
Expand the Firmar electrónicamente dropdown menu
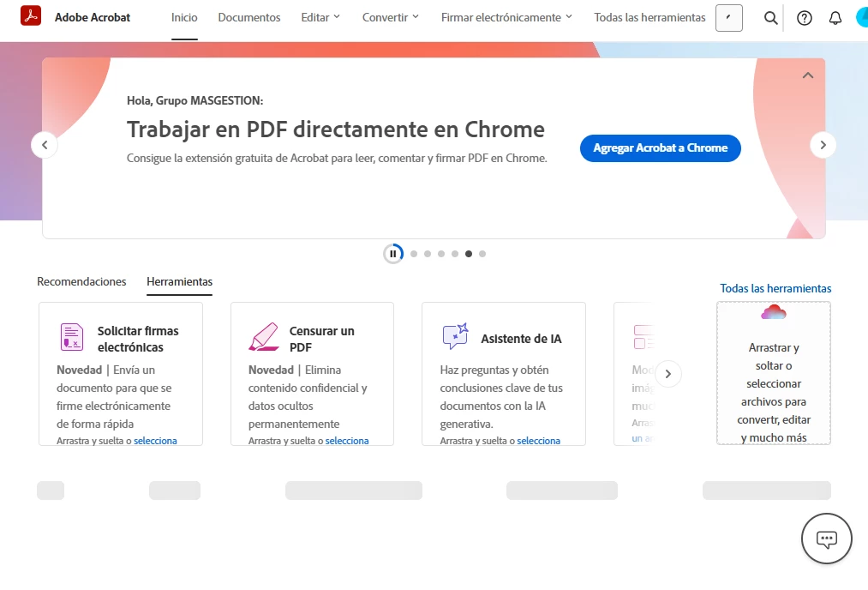[x=506, y=18]
